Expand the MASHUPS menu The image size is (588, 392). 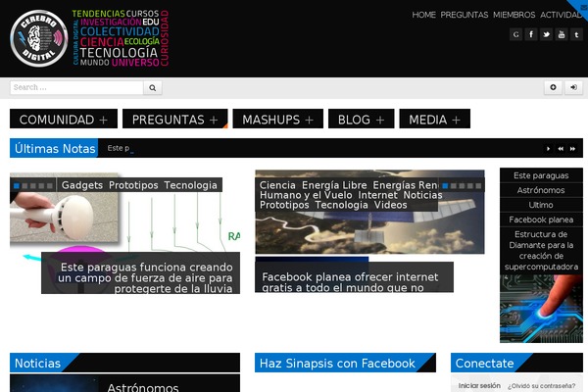click(x=277, y=119)
